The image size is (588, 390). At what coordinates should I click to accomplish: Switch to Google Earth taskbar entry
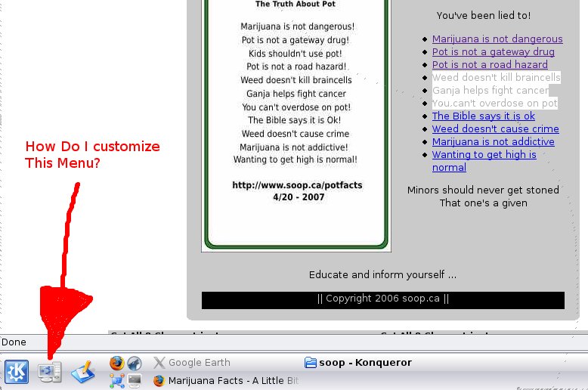[x=192, y=363]
